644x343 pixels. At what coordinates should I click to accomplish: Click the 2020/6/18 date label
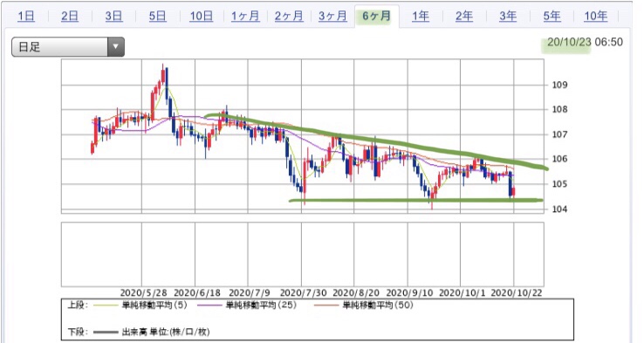point(197,293)
